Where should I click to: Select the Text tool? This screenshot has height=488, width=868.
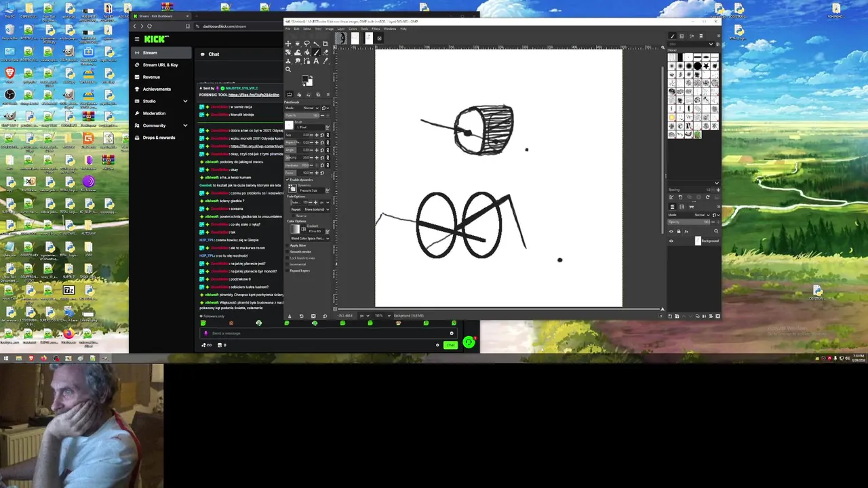pyautogui.click(x=316, y=61)
